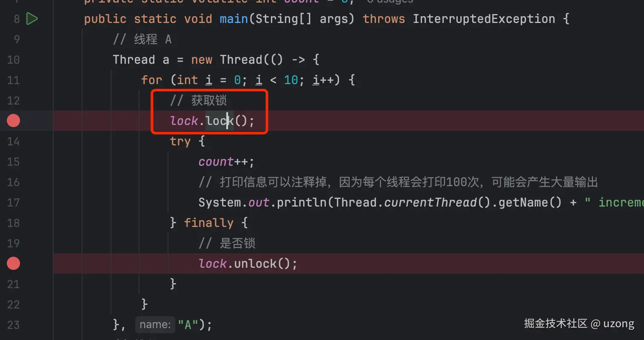Click the count++ statement
This screenshot has width=644, height=340.
pos(226,162)
